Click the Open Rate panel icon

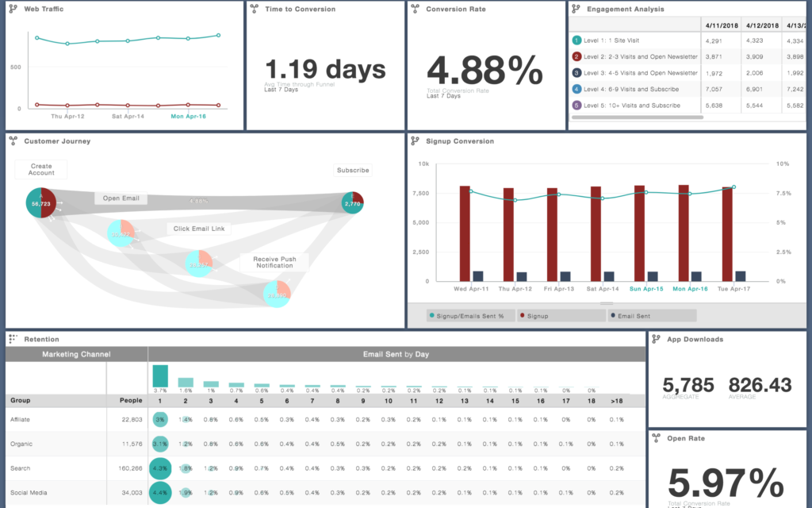(x=656, y=438)
